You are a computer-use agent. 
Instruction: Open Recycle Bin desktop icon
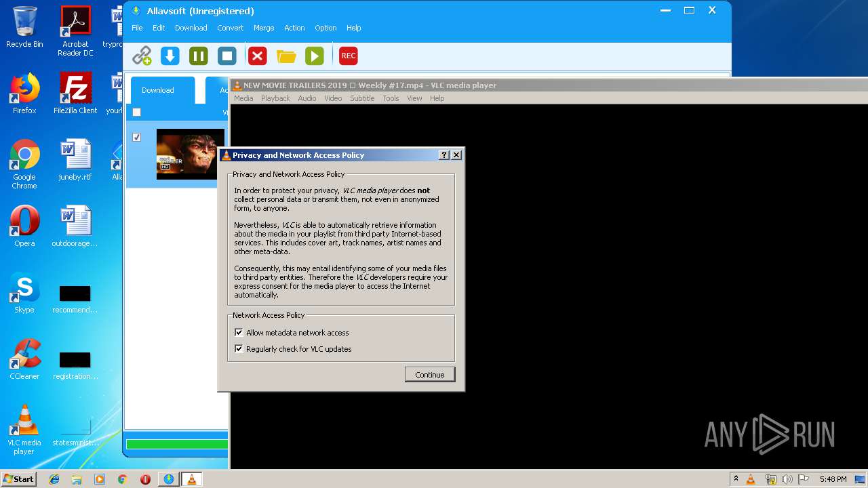tap(24, 27)
